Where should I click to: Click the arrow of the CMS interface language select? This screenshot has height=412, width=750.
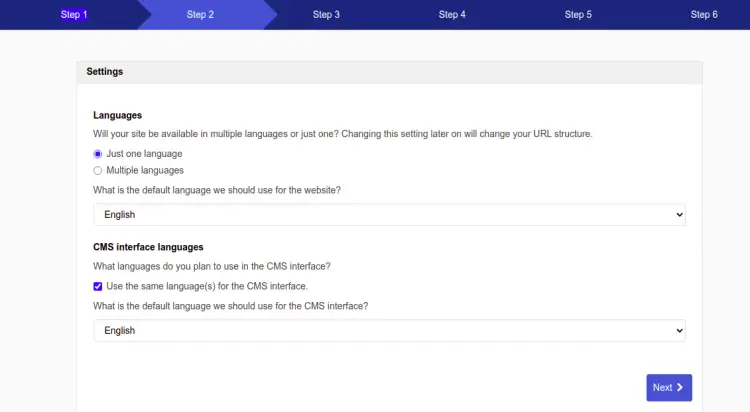pos(679,330)
